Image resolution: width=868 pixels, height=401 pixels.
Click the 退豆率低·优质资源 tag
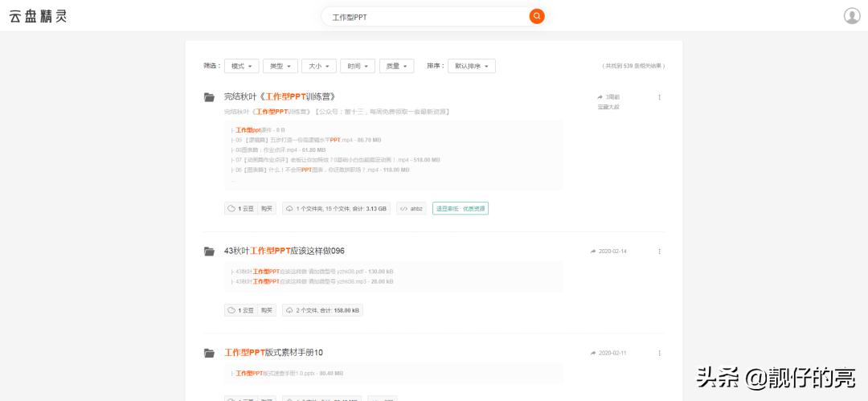460,208
